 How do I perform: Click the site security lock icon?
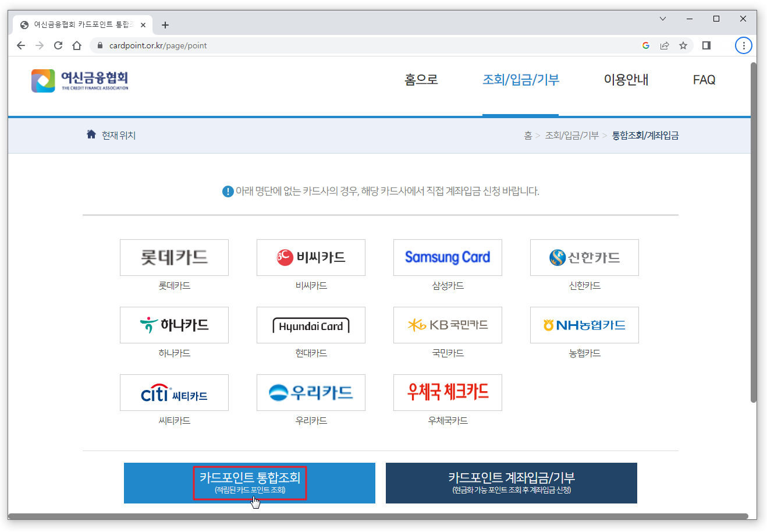pyautogui.click(x=100, y=45)
